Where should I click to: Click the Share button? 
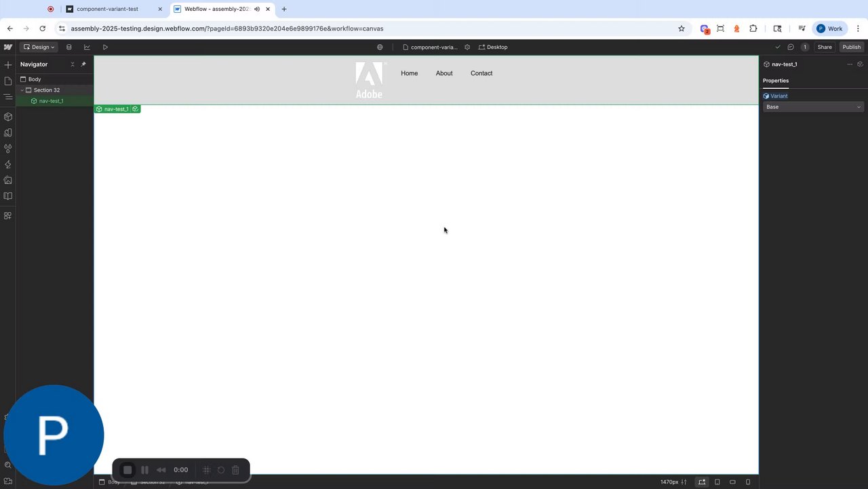825,47
